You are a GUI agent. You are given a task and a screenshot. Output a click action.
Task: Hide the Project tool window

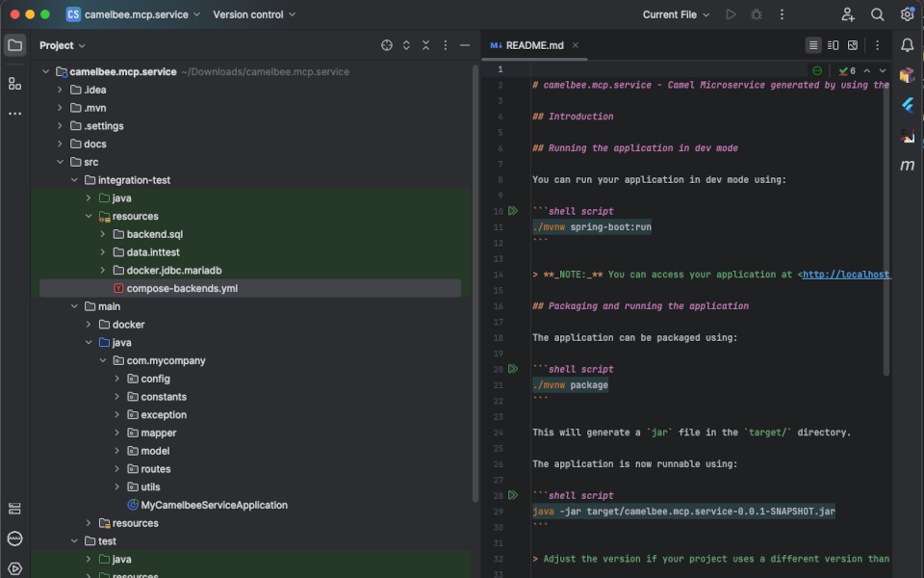pos(465,45)
